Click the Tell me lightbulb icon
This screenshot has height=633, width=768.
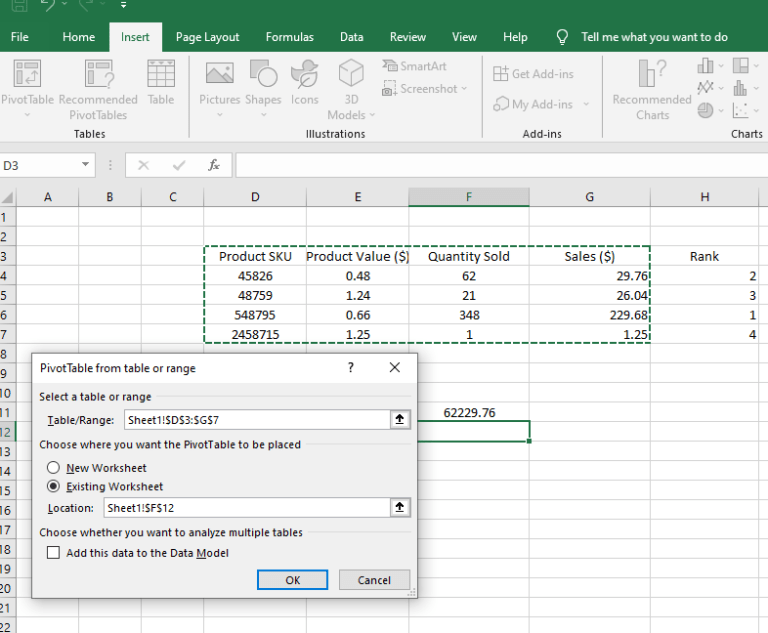click(562, 37)
